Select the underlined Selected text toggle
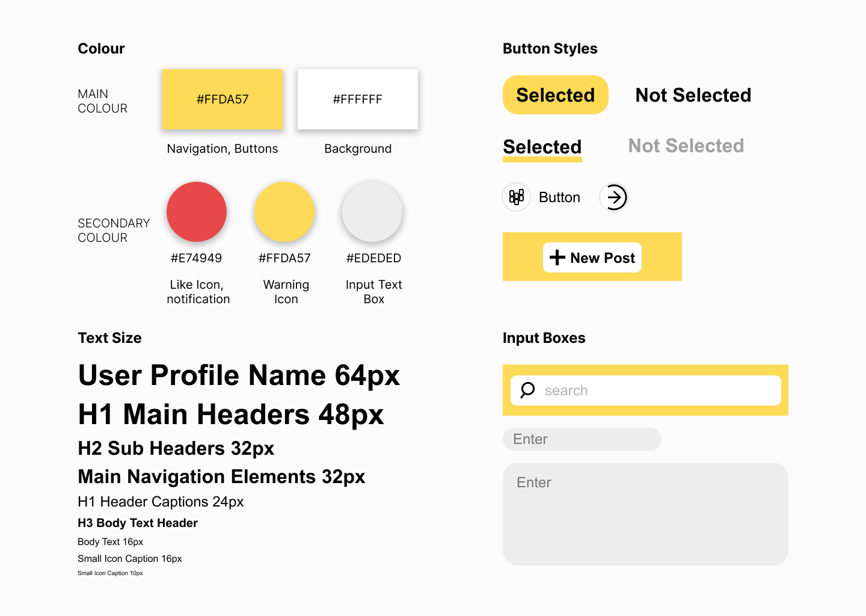The height and width of the screenshot is (616, 866). [542, 146]
